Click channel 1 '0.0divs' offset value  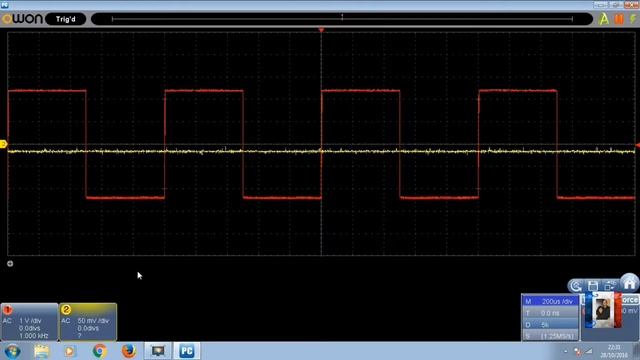pyautogui.click(x=29, y=328)
